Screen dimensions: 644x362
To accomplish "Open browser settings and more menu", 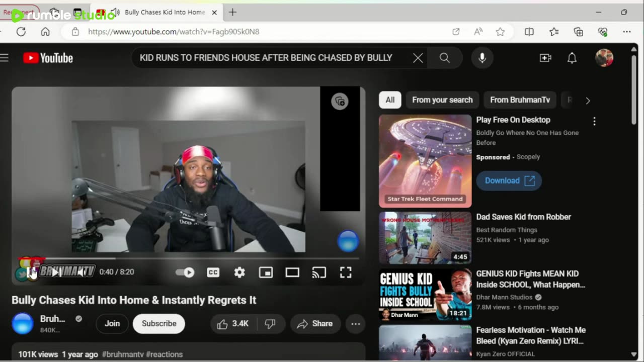I will tap(627, 32).
